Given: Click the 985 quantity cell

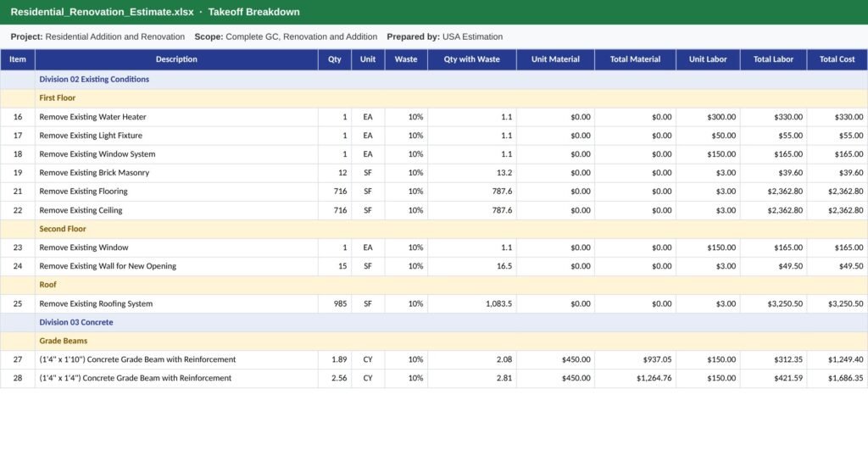Looking at the screenshot, I should 335,303.
